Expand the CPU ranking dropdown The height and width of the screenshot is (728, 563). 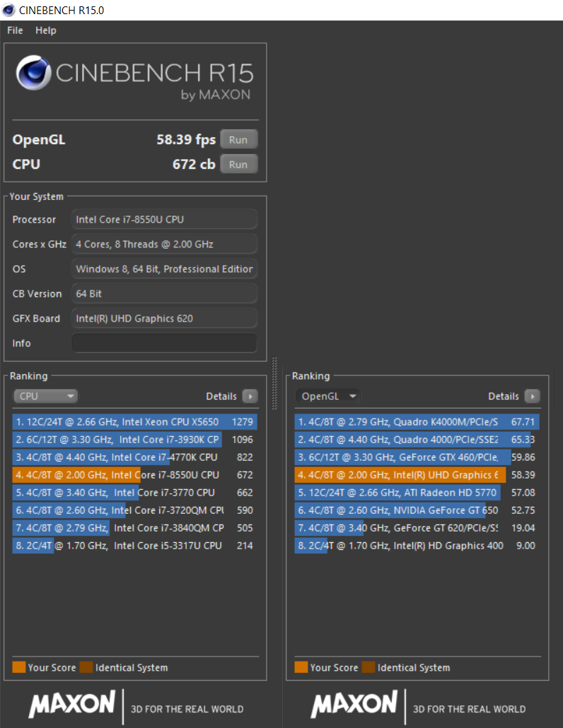coord(45,397)
